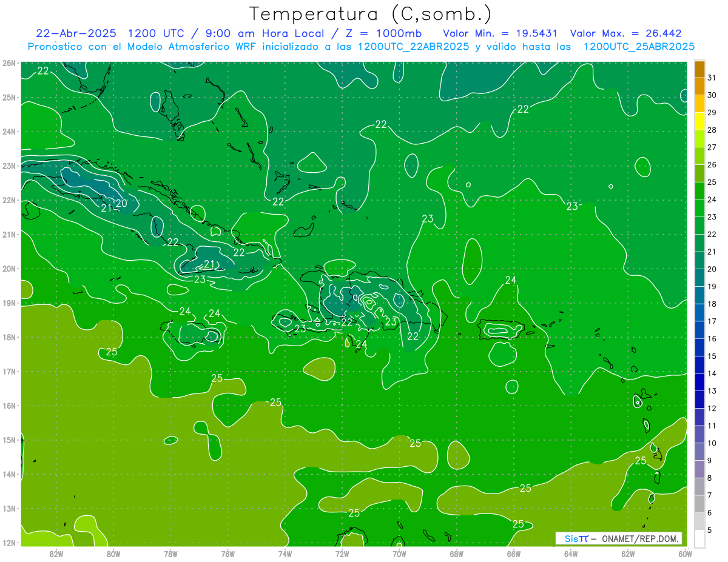
Task: Click the legend value 17 label
Action: coord(712,321)
